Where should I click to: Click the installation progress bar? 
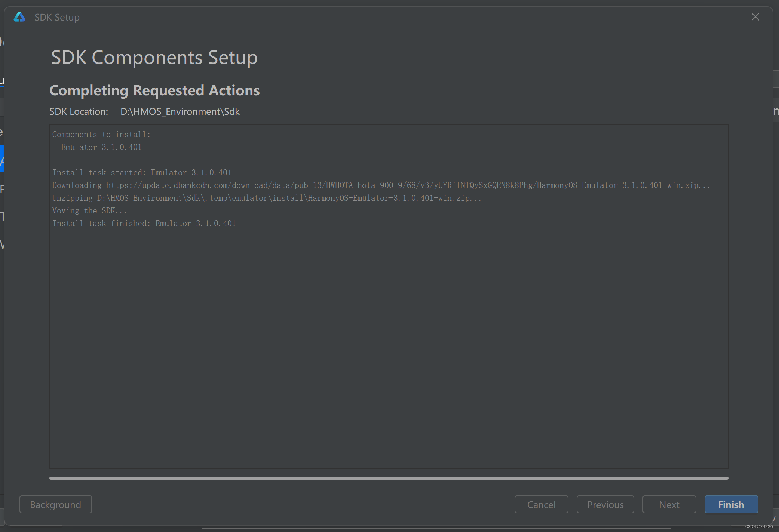388,478
